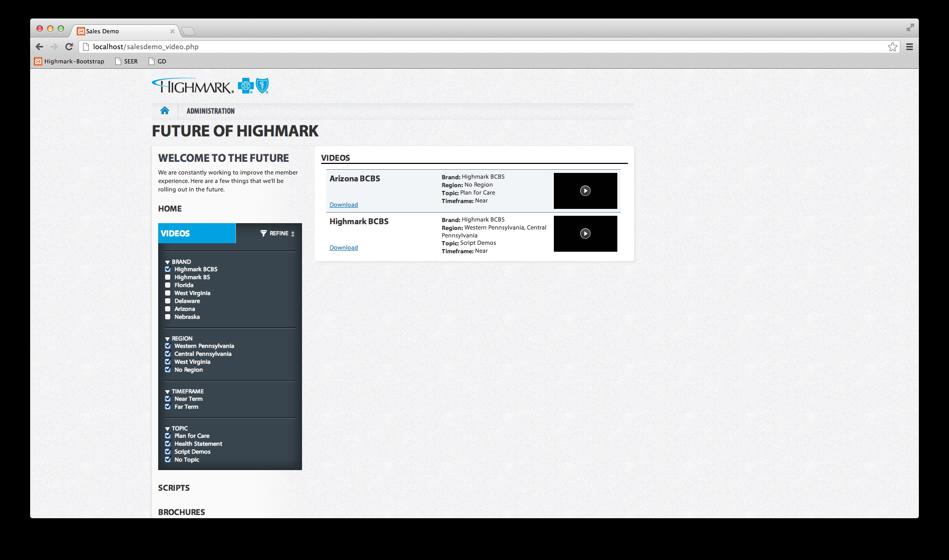
Task: Open the ADMINISTRATION menu item
Action: (x=211, y=111)
